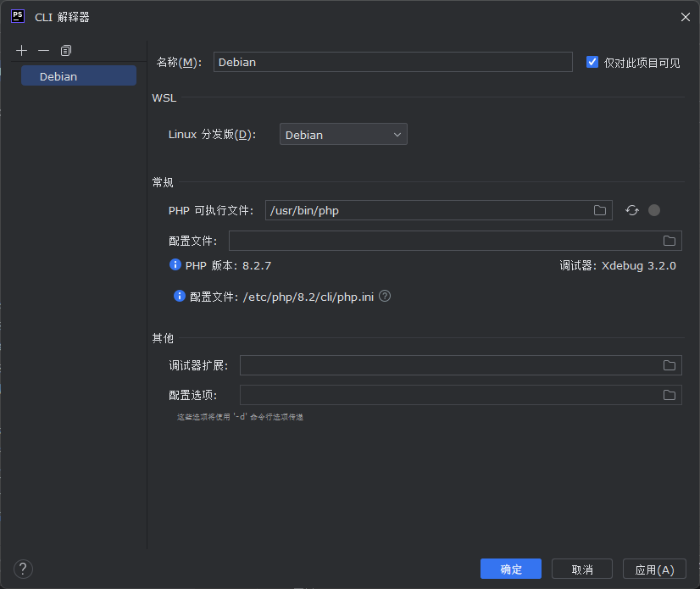700x589 pixels.
Task: Open the folder icon in 调试器扩展 field
Action: pyautogui.click(x=669, y=365)
